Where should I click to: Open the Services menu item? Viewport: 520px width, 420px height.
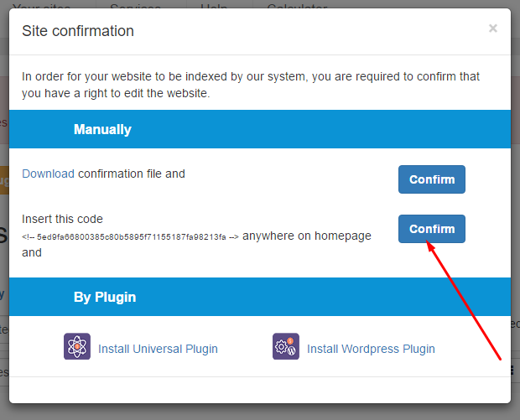(x=135, y=6)
